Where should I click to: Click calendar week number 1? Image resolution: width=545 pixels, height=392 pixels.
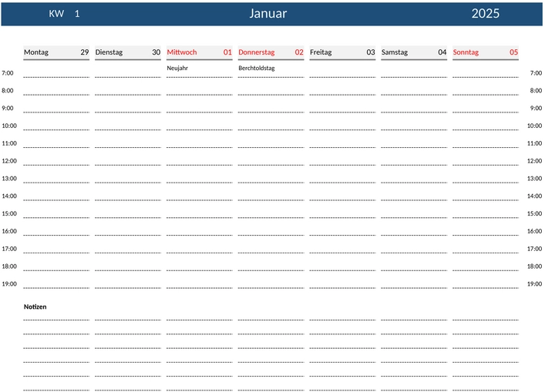tap(77, 14)
